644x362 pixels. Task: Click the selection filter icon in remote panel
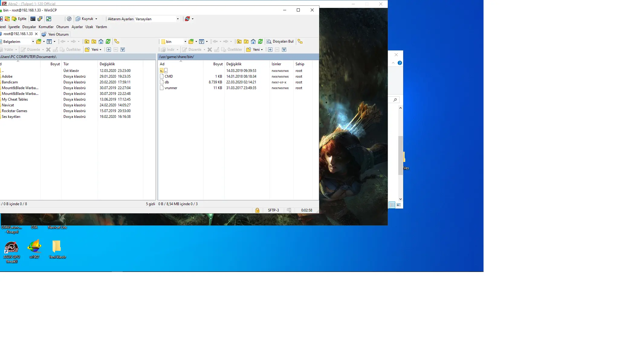284,50
